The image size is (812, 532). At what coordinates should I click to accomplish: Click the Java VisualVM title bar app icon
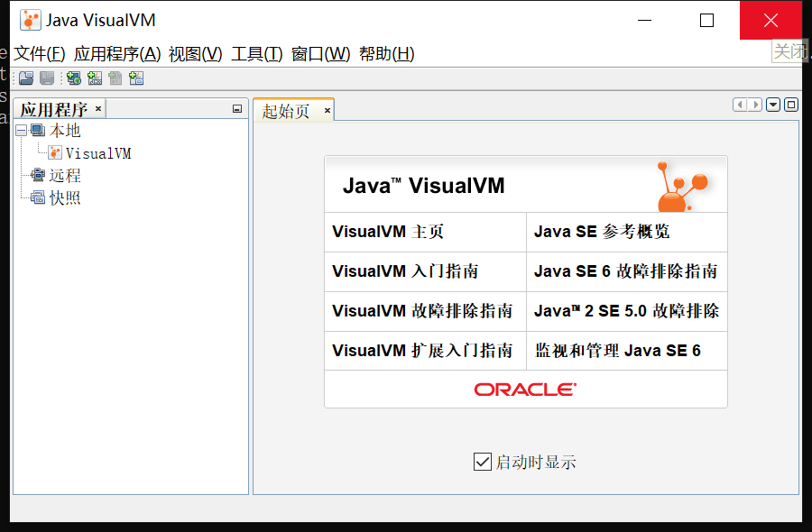click(30, 20)
